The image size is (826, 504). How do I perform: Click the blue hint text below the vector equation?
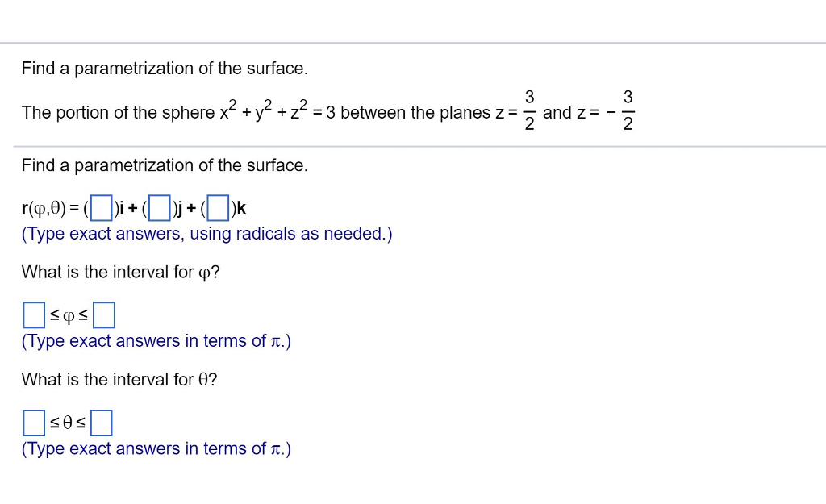pos(206,234)
